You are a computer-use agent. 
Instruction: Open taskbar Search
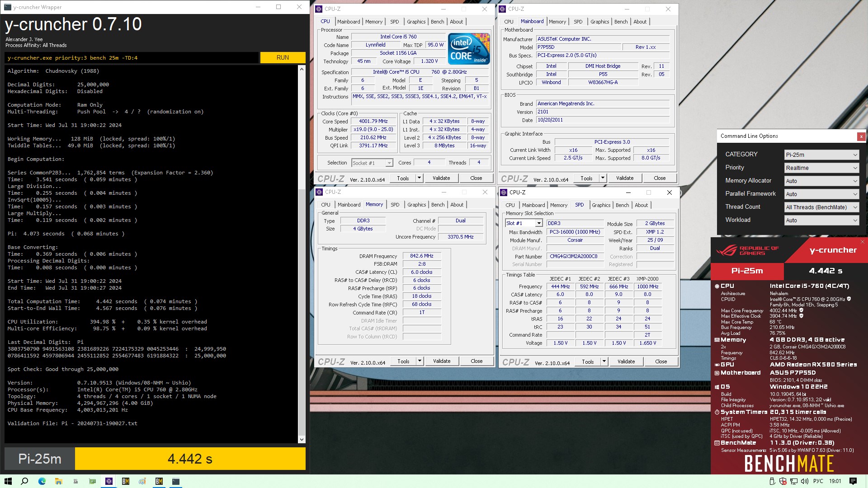point(25,481)
